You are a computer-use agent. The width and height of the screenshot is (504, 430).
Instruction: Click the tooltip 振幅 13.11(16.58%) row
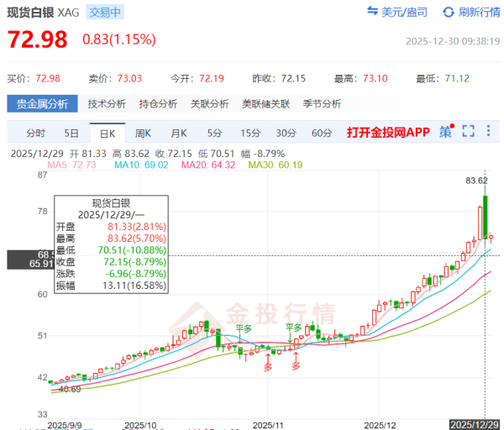111,286
